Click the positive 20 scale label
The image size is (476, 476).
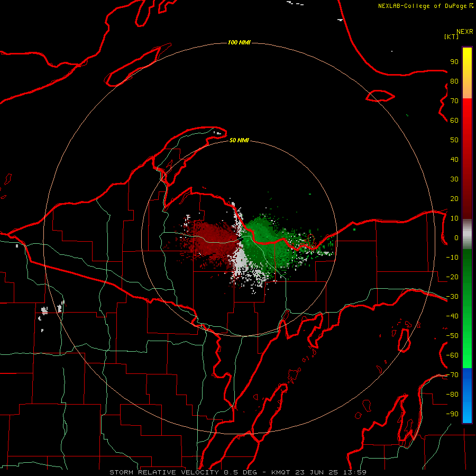454,198
